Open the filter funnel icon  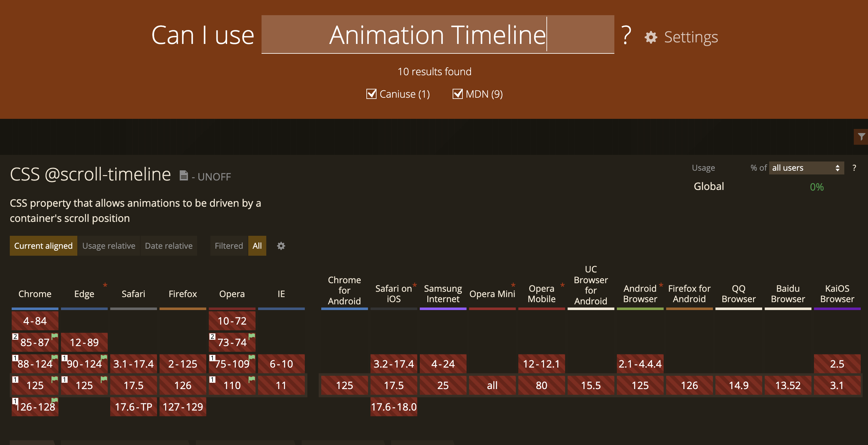point(861,137)
